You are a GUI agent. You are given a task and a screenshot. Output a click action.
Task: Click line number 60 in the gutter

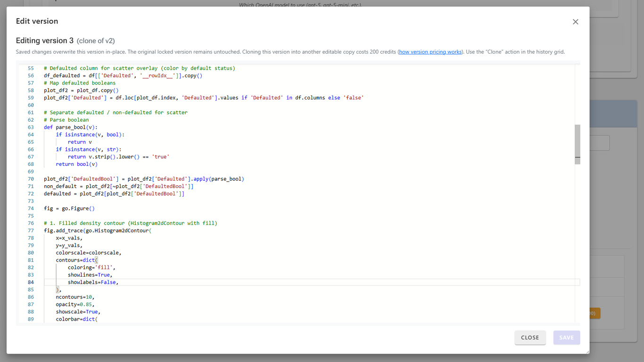[31, 105]
